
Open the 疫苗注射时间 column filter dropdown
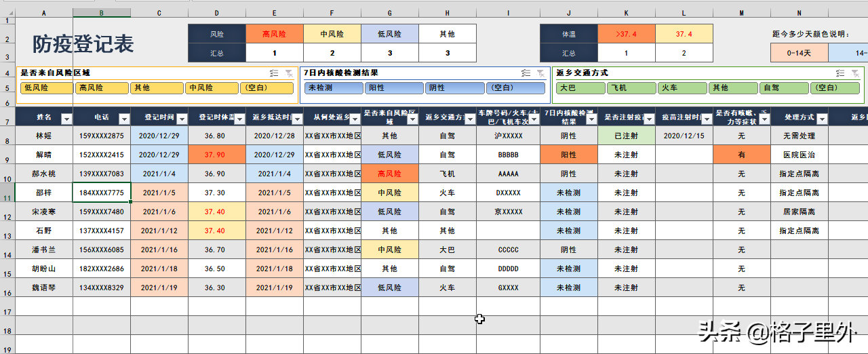[707, 119]
